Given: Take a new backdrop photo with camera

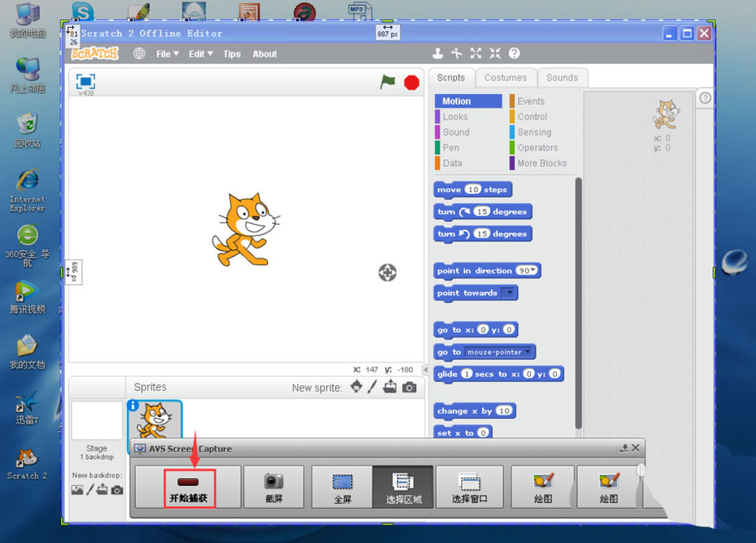Looking at the screenshot, I should point(117,490).
